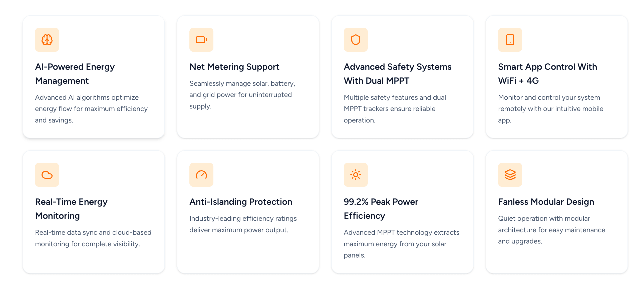Click the tablet icon for Smart App Control
Image resolution: width=644 pixels, height=284 pixels.
[x=510, y=40]
